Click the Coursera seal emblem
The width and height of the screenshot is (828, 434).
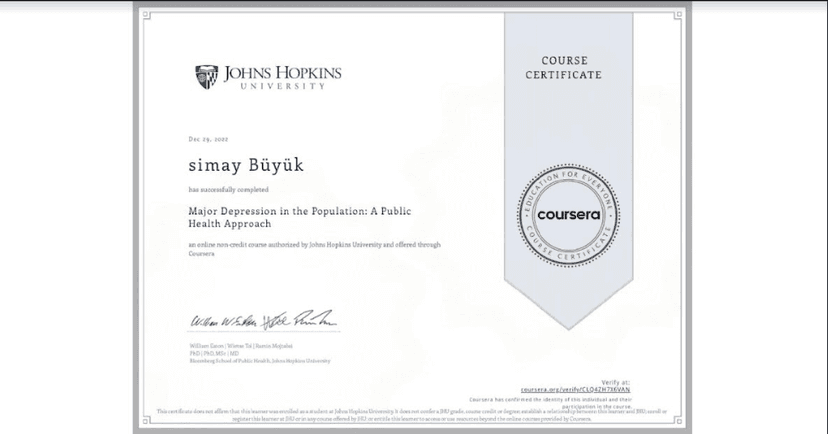pos(568,214)
